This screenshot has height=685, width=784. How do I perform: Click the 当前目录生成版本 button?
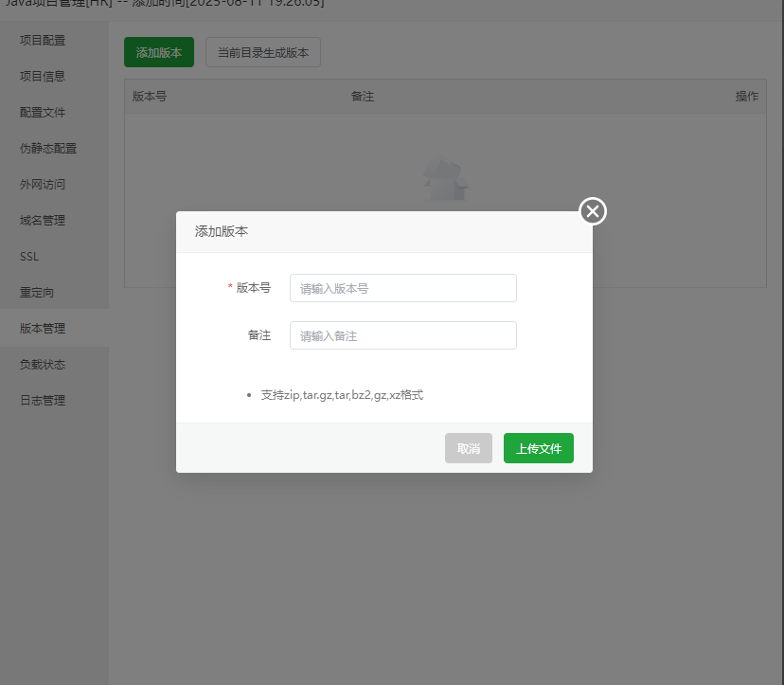click(262, 53)
